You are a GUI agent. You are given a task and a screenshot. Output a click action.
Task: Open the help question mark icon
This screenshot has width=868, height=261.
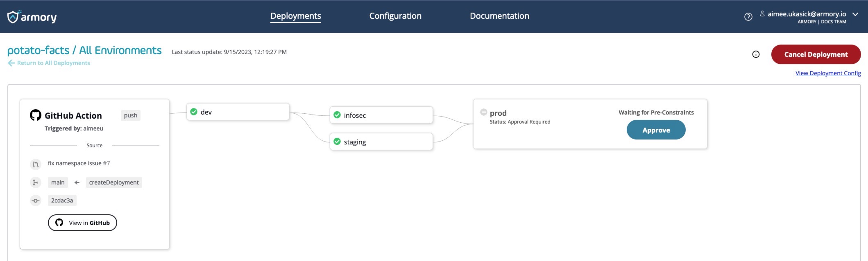(748, 17)
